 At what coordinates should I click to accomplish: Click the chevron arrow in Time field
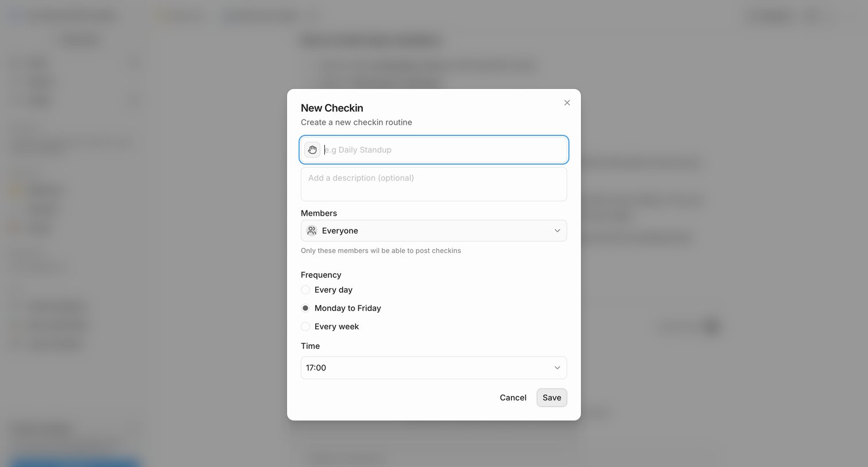click(557, 368)
